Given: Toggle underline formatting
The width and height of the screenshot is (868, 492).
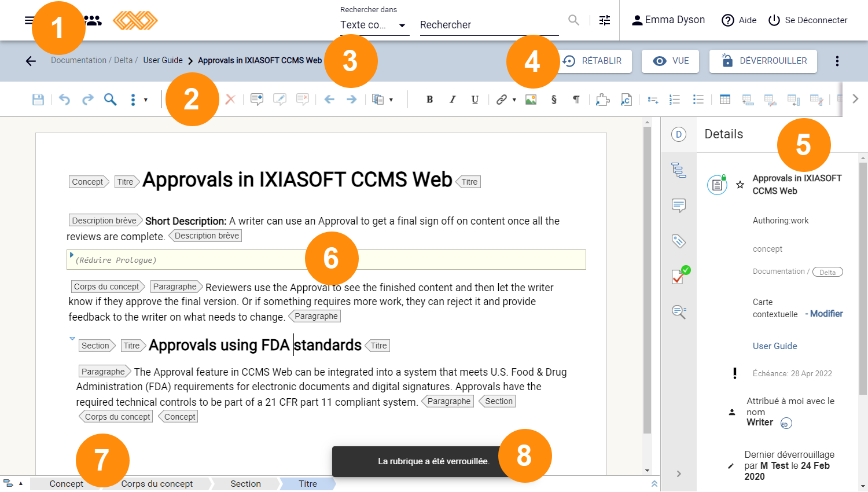Looking at the screenshot, I should [475, 100].
